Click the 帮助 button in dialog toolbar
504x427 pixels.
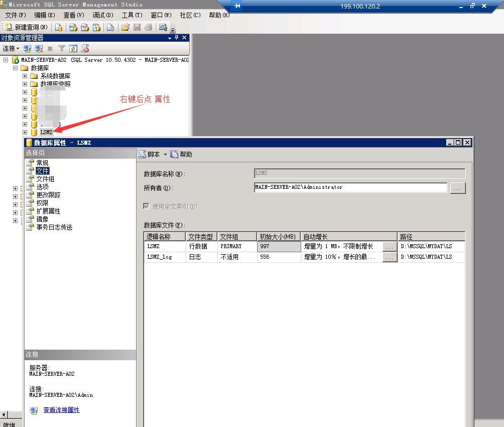point(181,154)
